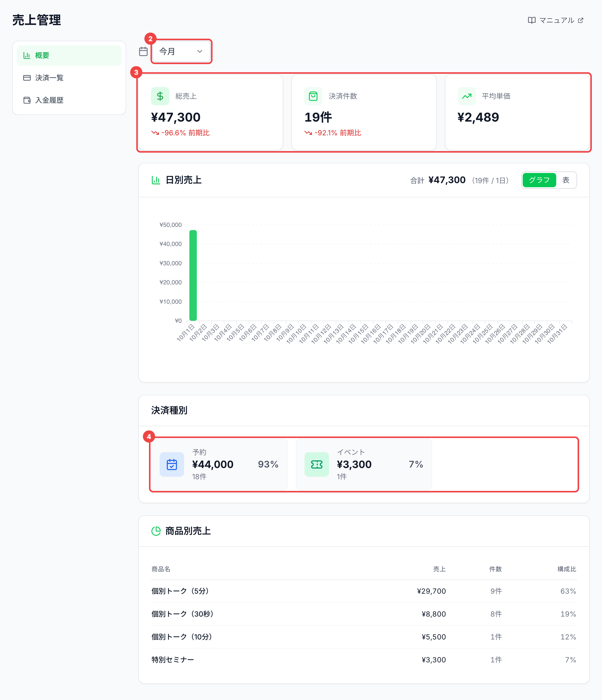This screenshot has height=700, width=602.
Task: Open the 今月 period dropdown
Action: point(181,51)
